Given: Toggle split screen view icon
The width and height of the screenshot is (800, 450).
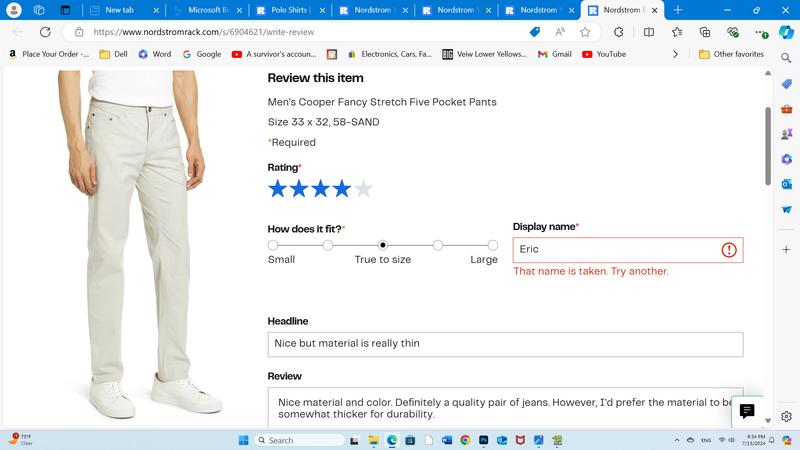Looking at the screenshot, I should coord(648,32).
